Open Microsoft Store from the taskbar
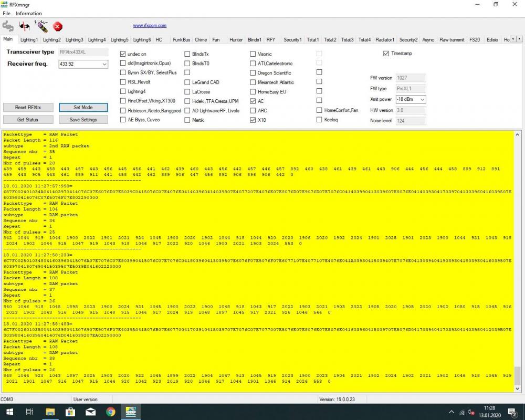The height and width of the screenshot is (420, 525). pos(70,411)
